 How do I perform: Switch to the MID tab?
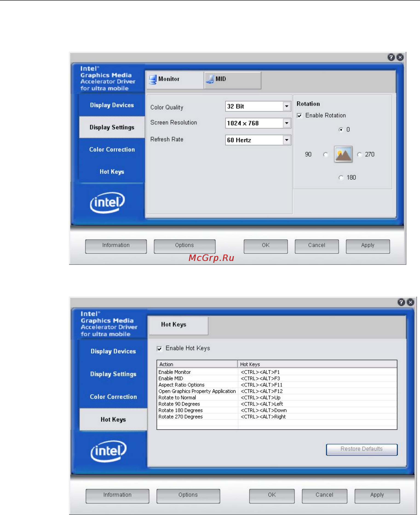(x=233, y=80)
